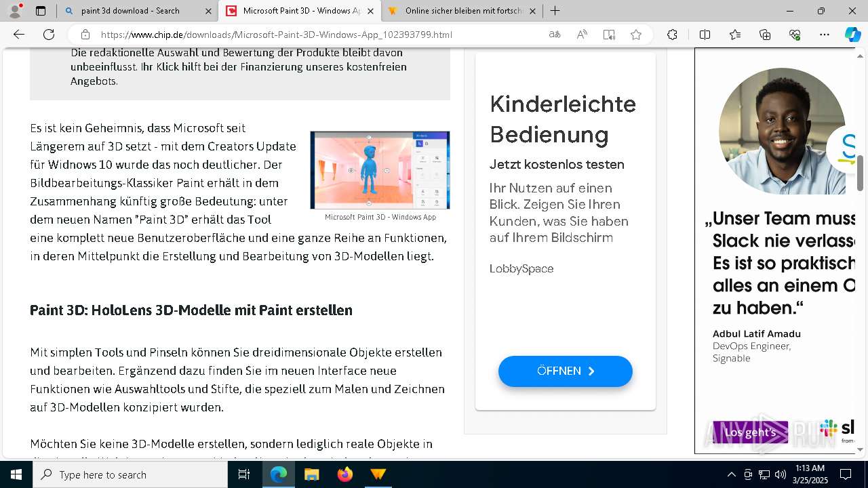Launch the Copilot sidebar icon
This screenshot has height=488, width=868.
tap(852, 35)
